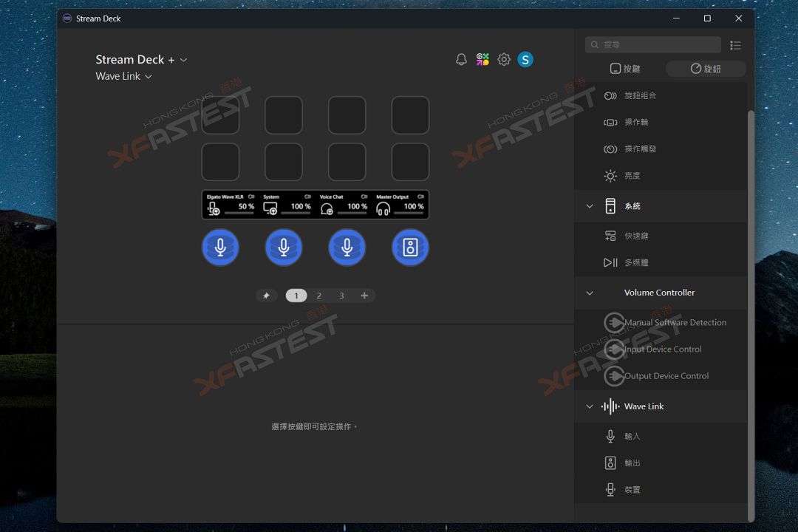Pin the page bar with the pin icon

tap(266, 296)
